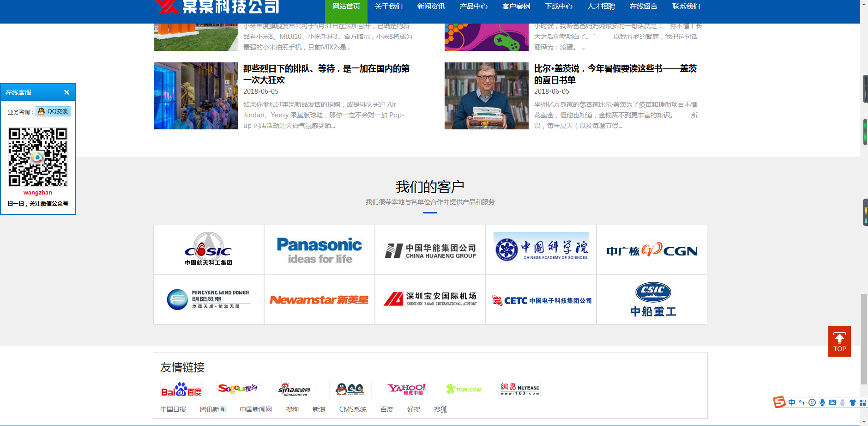Visit the 好搜 text link

click(414, 409)
